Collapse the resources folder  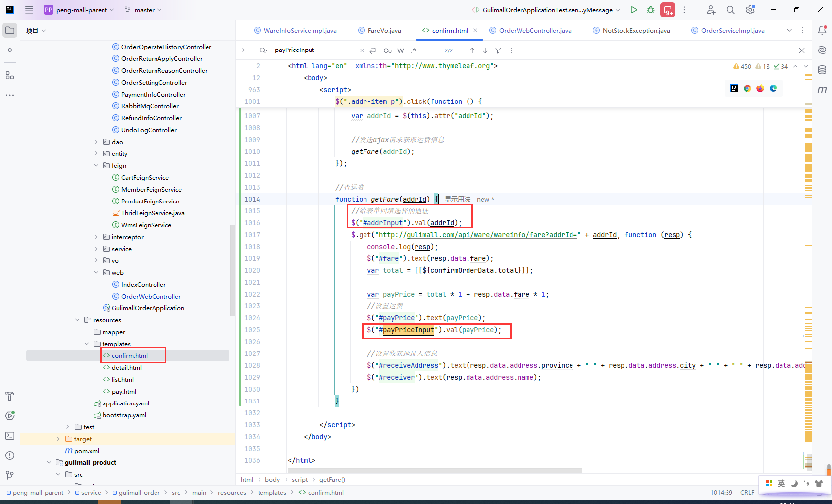coord(77,320)
